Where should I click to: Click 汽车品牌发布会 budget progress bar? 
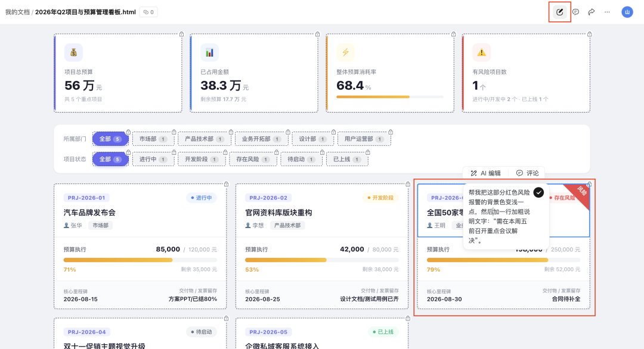pos(140,260)
